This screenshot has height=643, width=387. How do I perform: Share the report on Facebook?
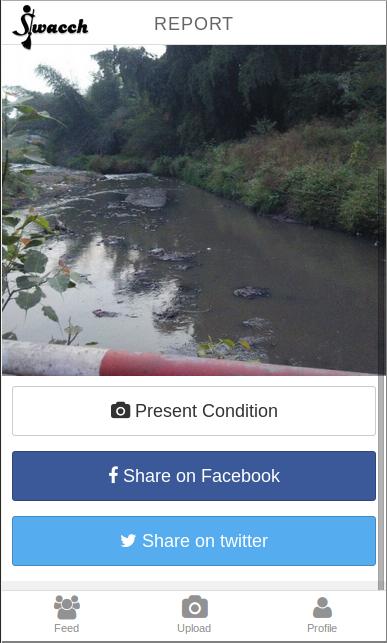click(194, 476)
